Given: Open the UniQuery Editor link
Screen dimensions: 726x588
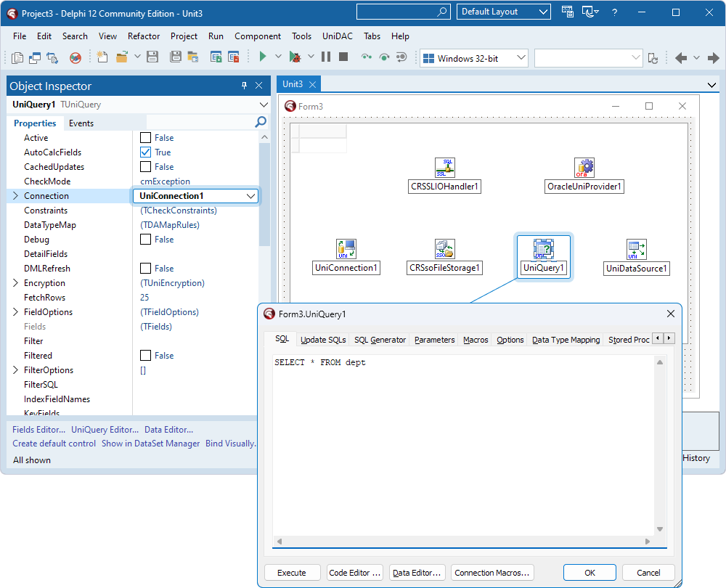Looking at the screenshot, I should click(x=105, y=429).
